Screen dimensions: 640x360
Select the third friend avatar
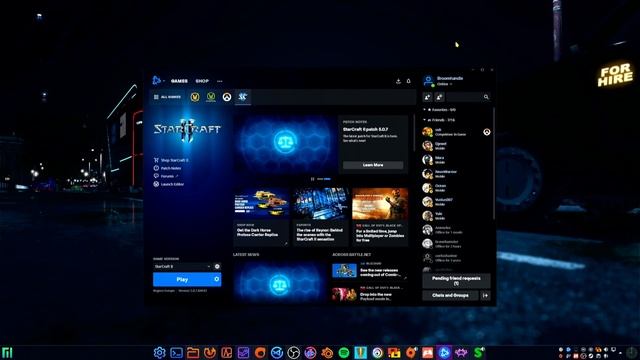pyautogui.click(x=427, y=160)
